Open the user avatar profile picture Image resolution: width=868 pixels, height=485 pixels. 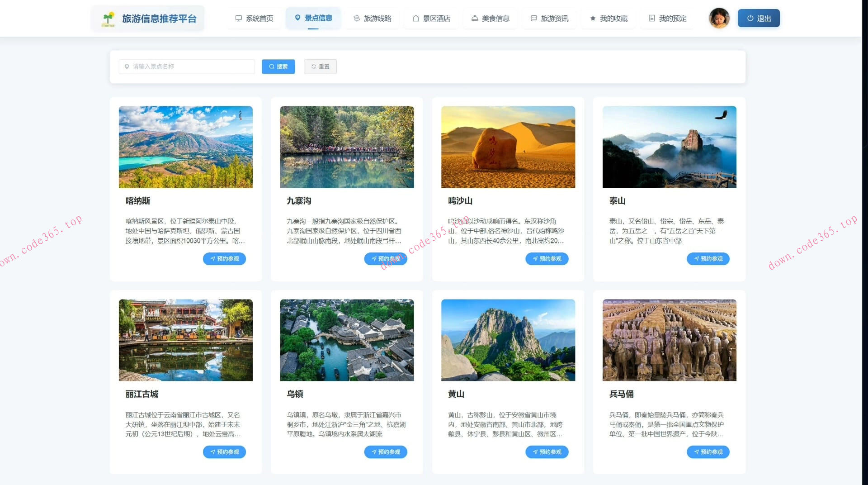click(719, 18)
